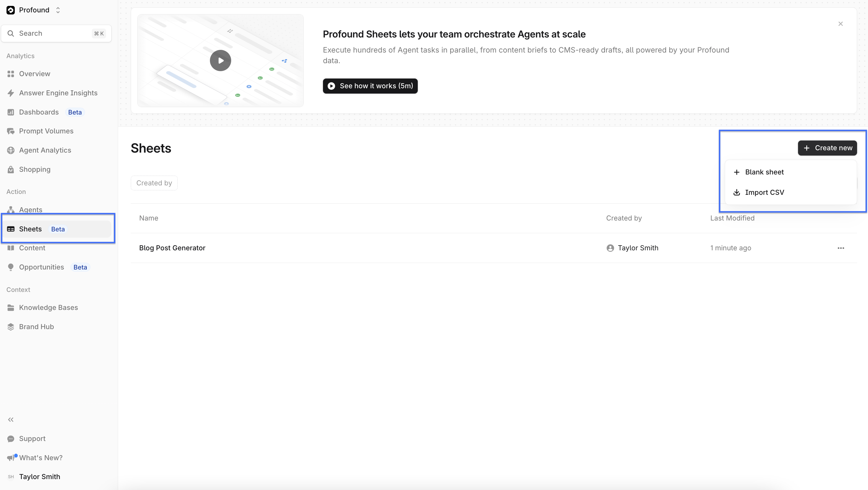Screen dimensions: 868x490
Task: Open Opportunities in the sidebar
Action: [x=41, y=267]
